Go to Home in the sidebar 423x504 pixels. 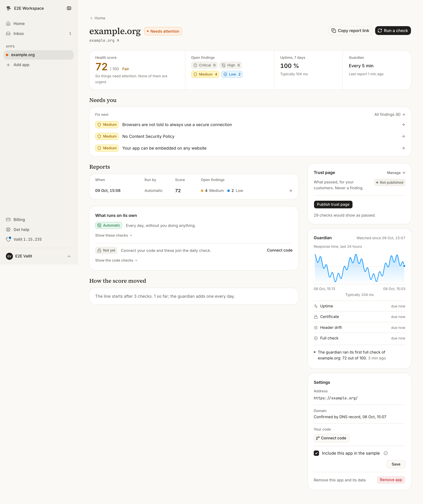pos(39,24)
